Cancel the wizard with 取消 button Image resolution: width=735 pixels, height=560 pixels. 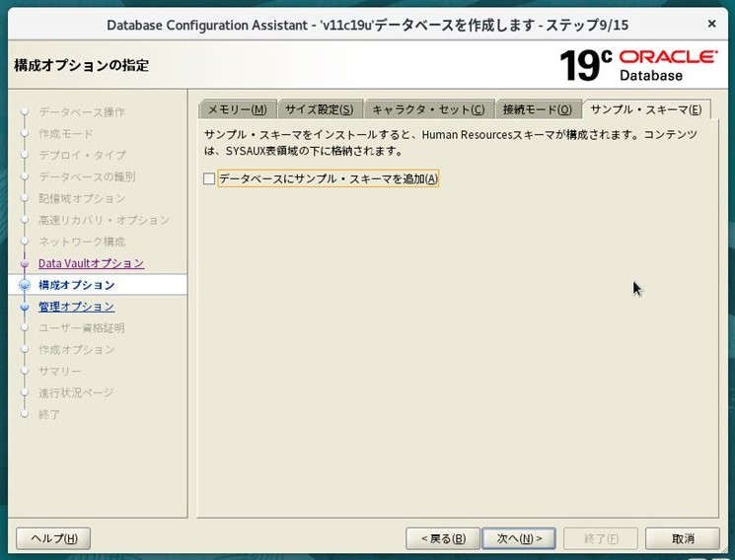pyautogui.click(x=683, y=538)
